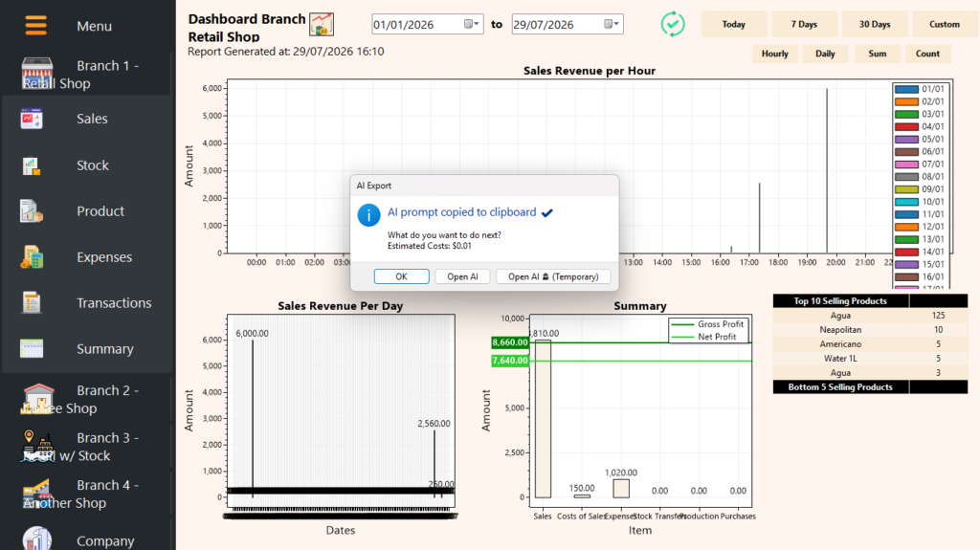Open the end date calendar dropdown

click(612, 24)
